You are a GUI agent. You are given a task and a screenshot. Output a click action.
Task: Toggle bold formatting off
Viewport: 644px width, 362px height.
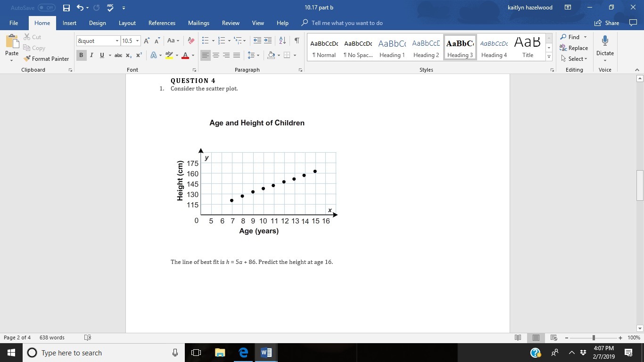point(81,55)
